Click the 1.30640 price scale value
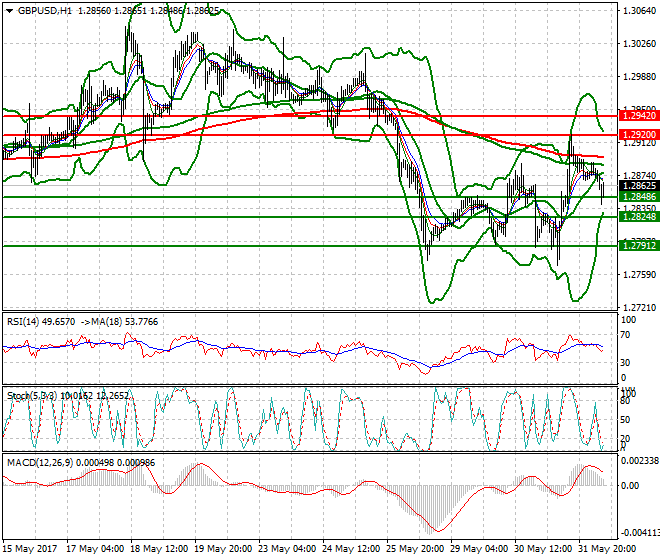 pos(639,11)
